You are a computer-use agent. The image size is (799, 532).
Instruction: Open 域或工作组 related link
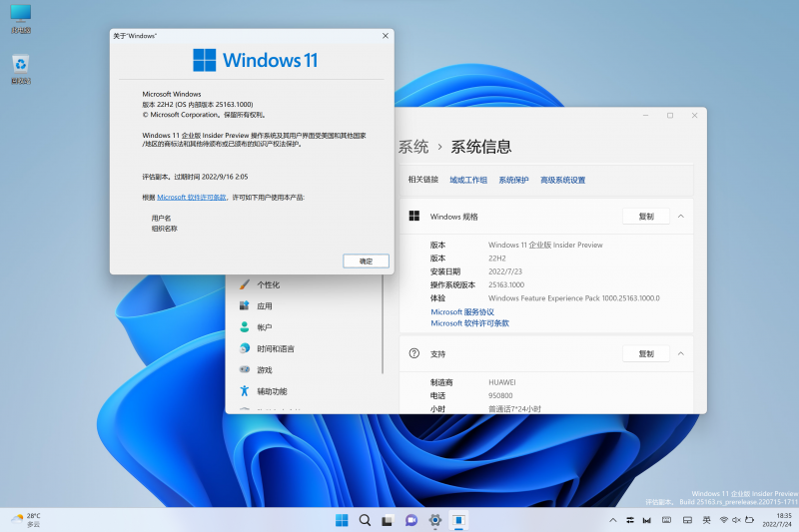tap(468, 180)
